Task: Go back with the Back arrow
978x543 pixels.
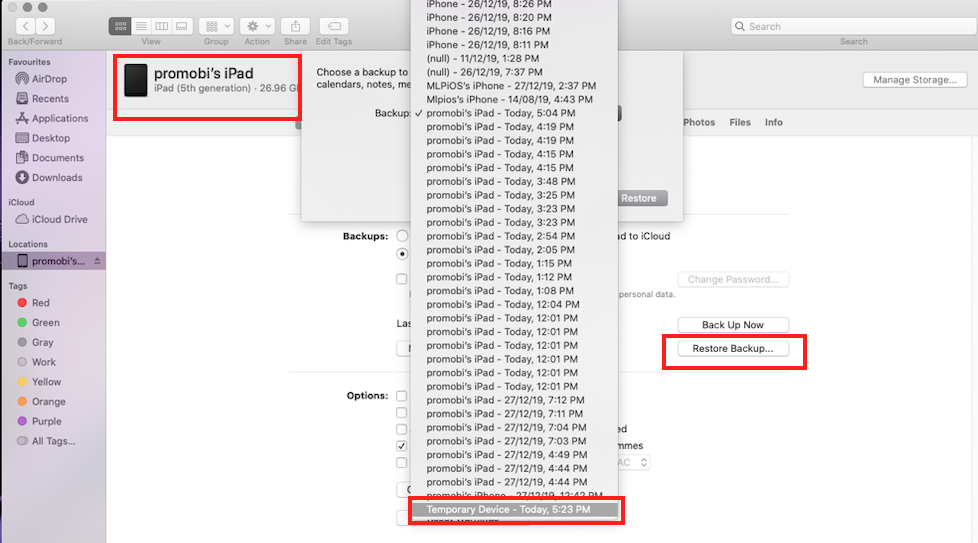Action: [25, 26]
